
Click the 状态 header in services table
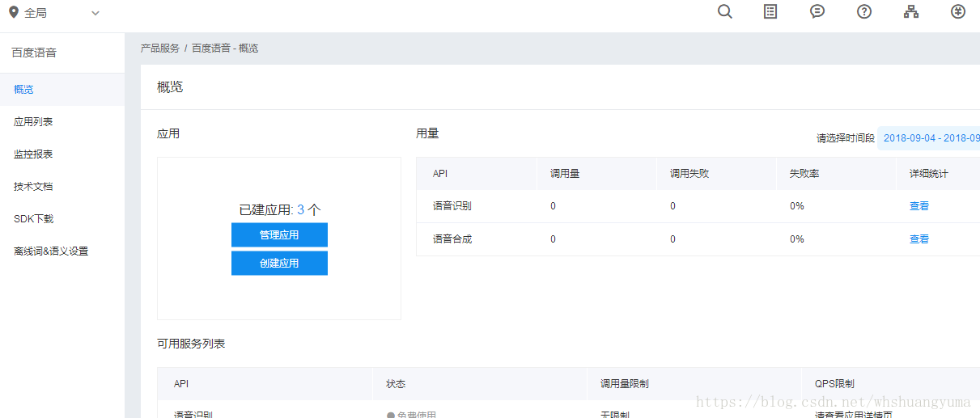tap(396, 384)
